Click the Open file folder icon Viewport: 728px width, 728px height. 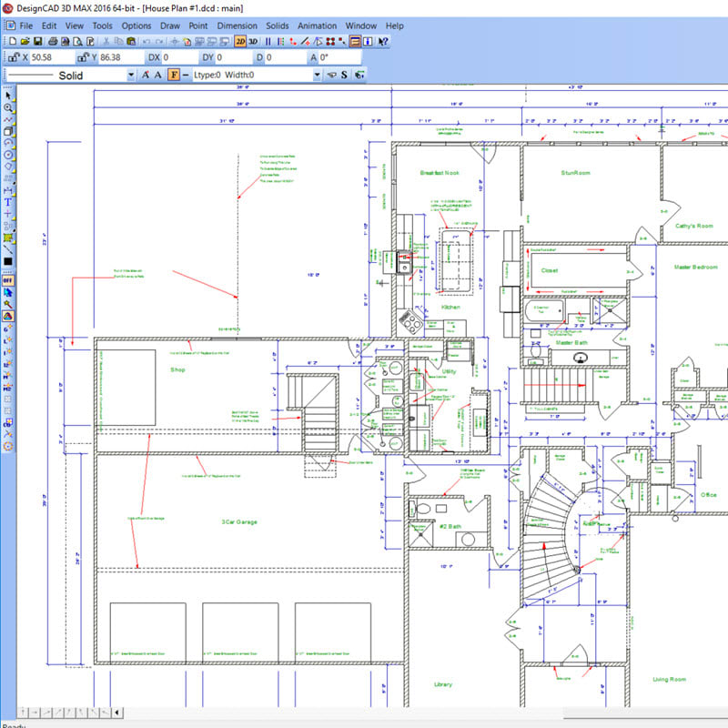[x=25, y=41]
